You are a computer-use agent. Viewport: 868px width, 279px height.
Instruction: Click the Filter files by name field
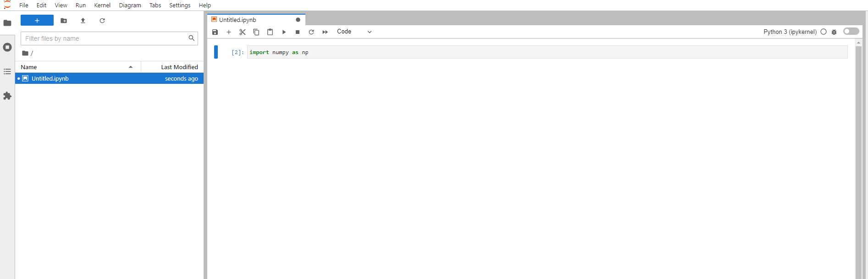pos(105,38)
